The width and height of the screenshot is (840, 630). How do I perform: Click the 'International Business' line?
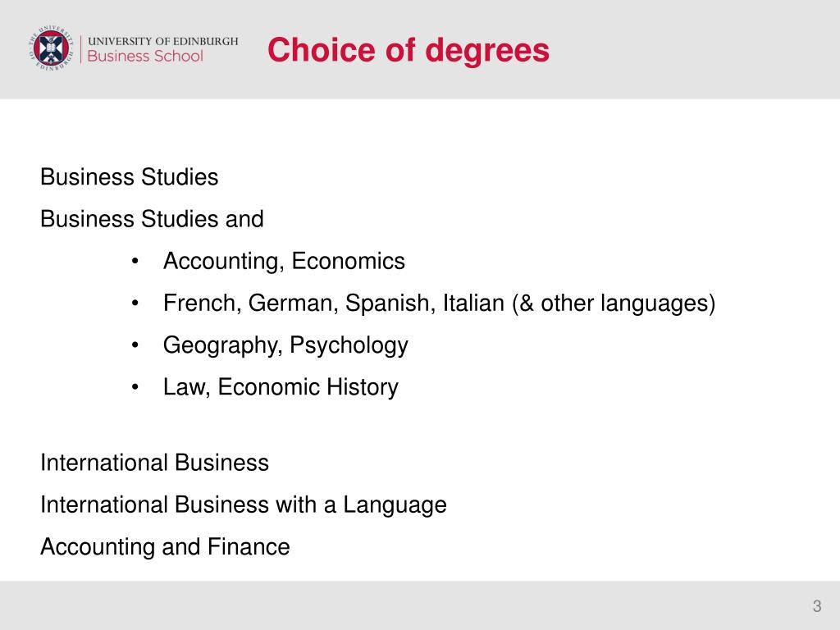(x=154, y=463)
